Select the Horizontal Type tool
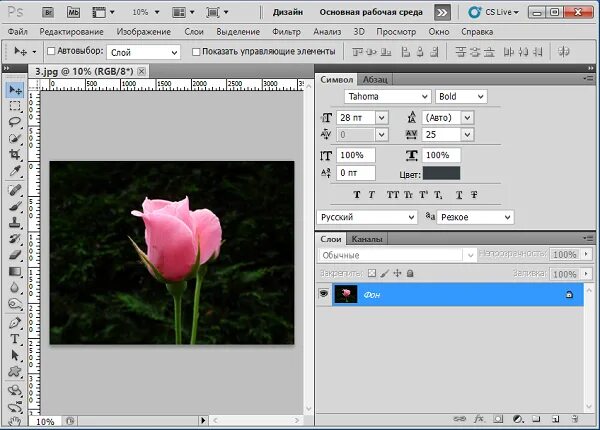Screen dimensions: 600x430 pyautogui.click(x=15, y=339)
